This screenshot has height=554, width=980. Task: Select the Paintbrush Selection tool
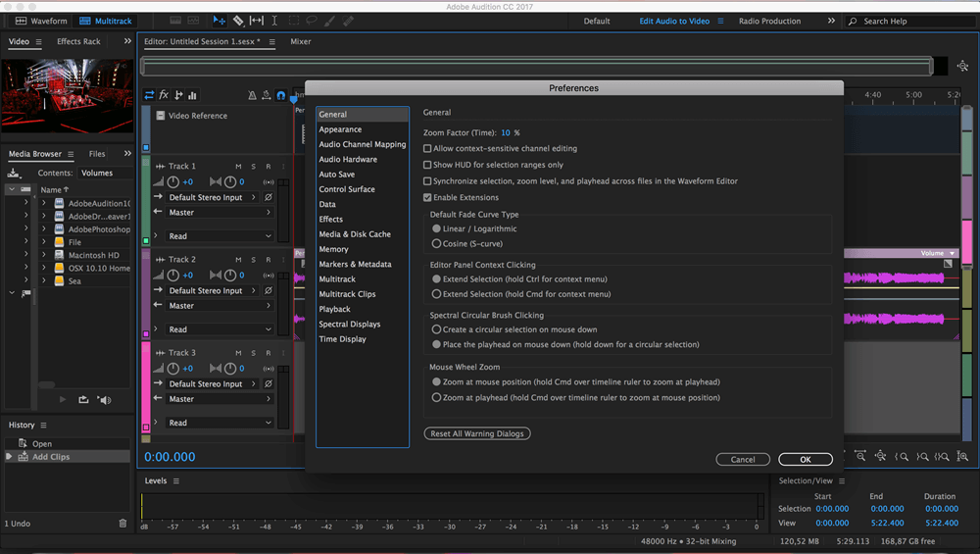[x=329, y=21]
